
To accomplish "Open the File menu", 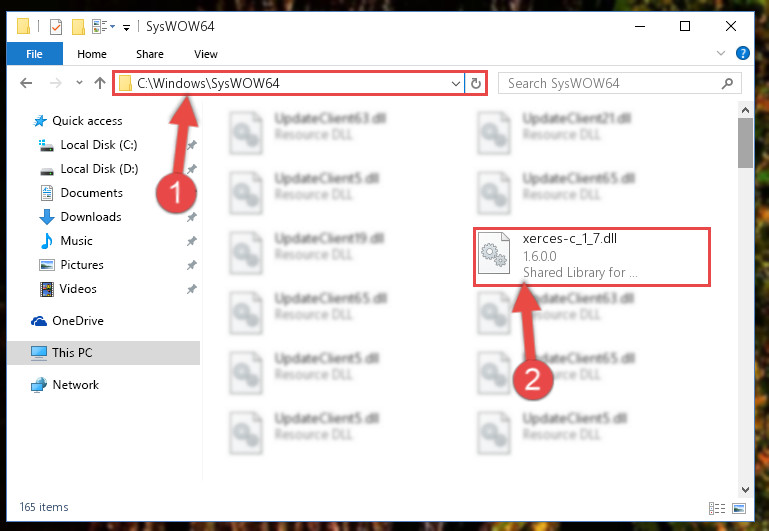I will (34, 54).
